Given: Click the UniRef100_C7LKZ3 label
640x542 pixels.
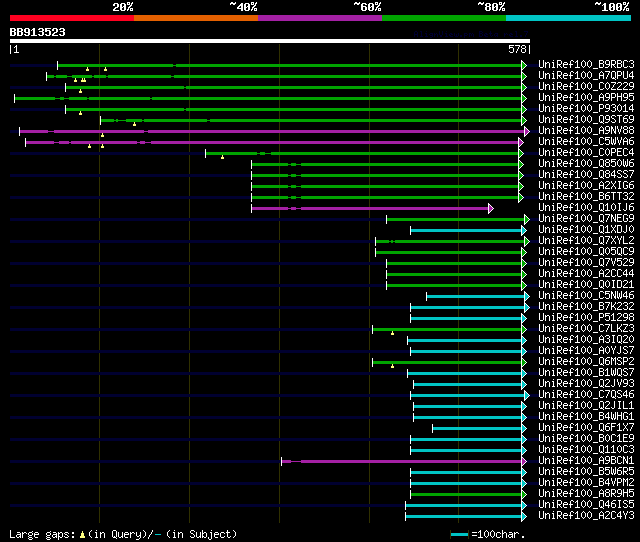Looking at the screenshot, I should [586, 329].
